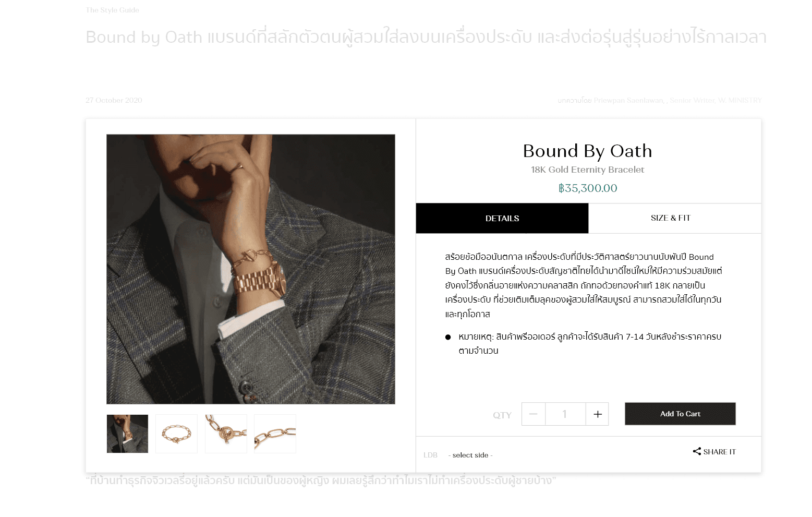Click the Share It icon
This screenshot has width=812, height=517.
[x=697, y=451]
